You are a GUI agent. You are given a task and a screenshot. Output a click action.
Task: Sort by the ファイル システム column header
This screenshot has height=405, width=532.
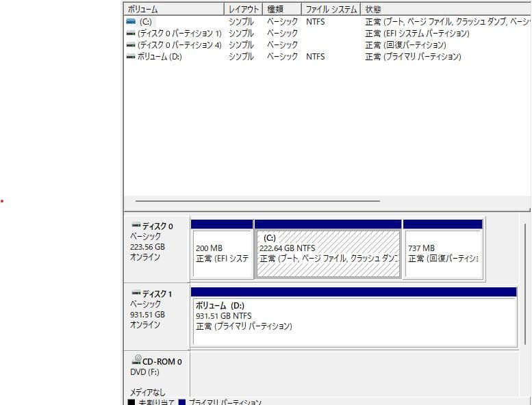331,9
